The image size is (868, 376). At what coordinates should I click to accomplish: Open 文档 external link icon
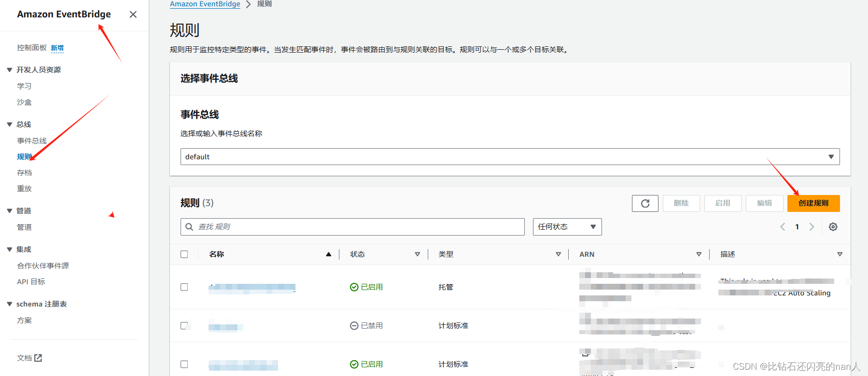[38, 358]
